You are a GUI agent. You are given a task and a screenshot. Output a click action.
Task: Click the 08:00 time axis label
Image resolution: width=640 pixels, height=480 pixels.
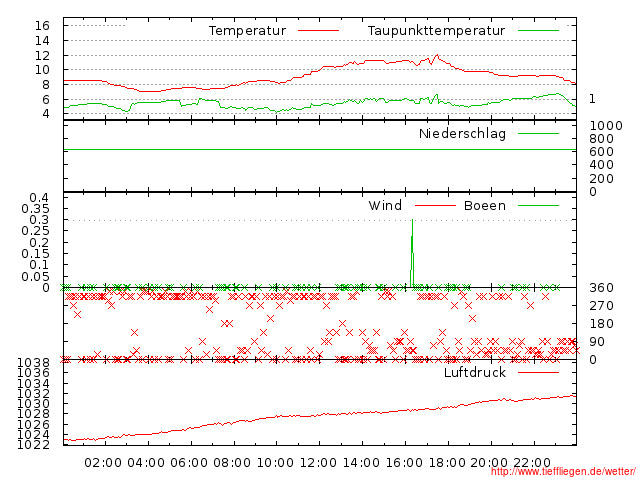pos(232,463)
